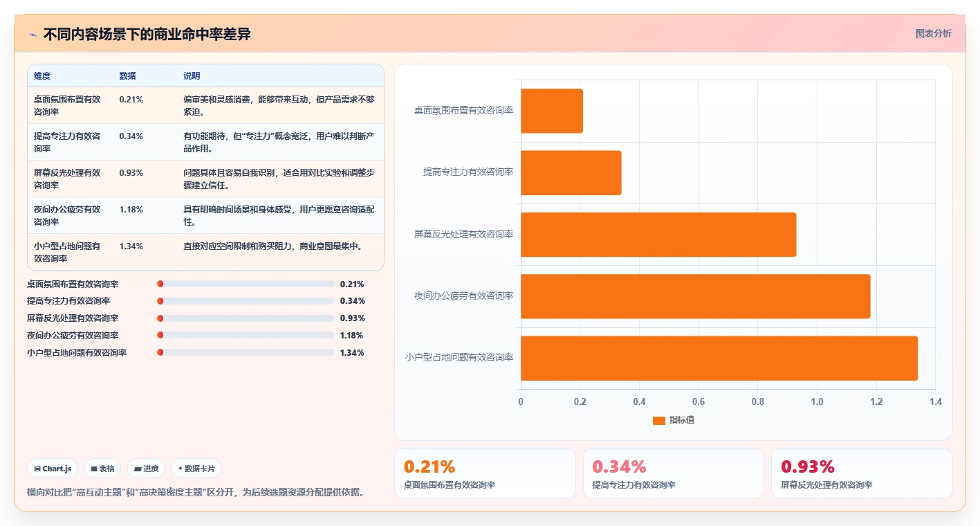Click the chart y-axis label 桌面氛围布置有效咨询率

tap(463, 111)
